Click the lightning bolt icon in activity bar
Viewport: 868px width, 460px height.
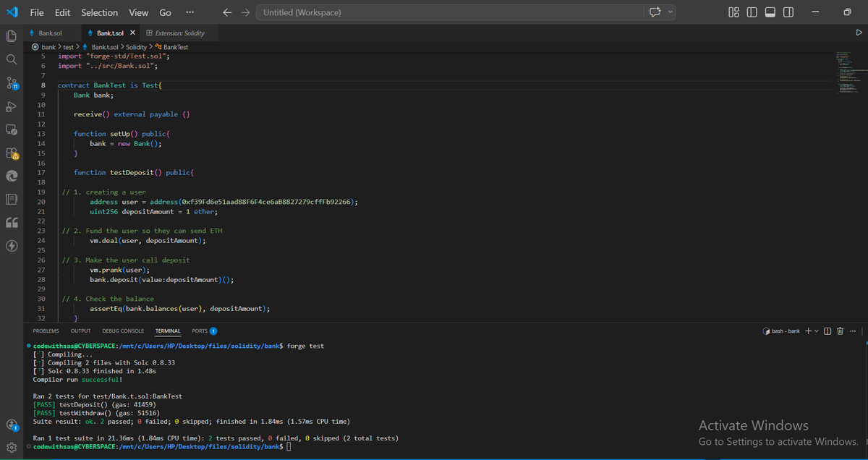click(11, 246)
